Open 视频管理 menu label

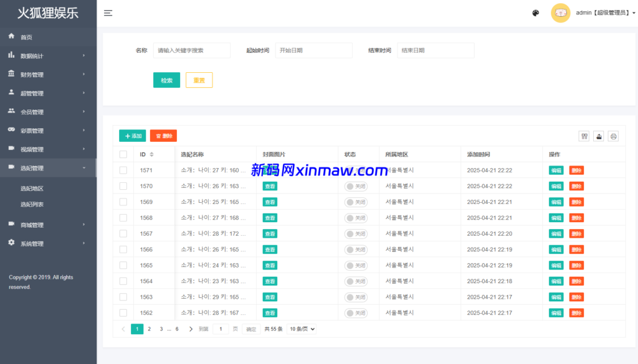pos(32,149)
